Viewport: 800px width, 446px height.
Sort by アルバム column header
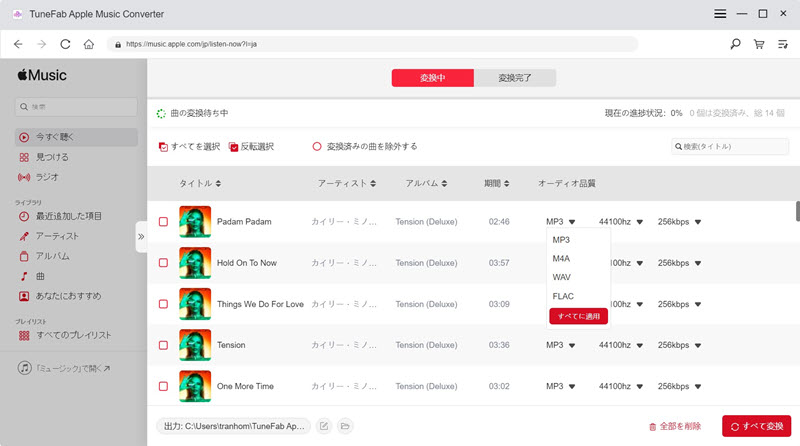(x=426, y=183)
